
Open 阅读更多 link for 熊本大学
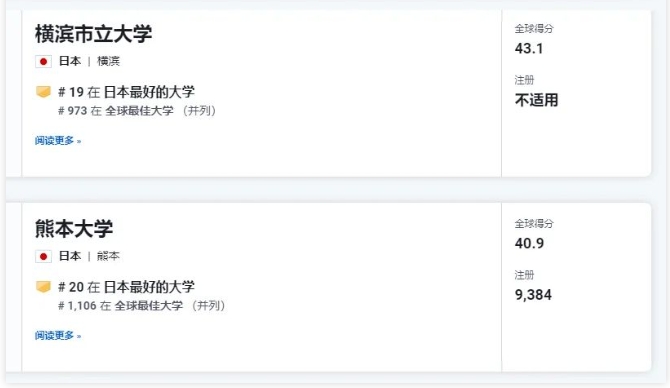(58, 335)
